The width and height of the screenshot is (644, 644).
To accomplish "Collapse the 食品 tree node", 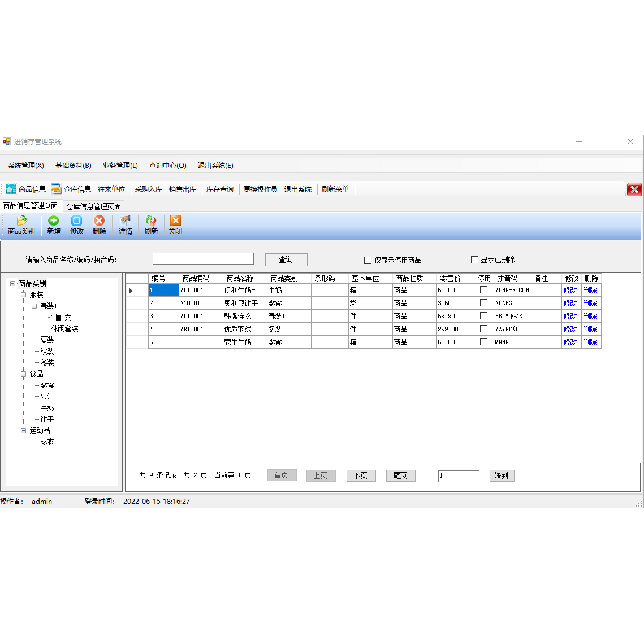I will pyautogui.click(x=24, y=374).
